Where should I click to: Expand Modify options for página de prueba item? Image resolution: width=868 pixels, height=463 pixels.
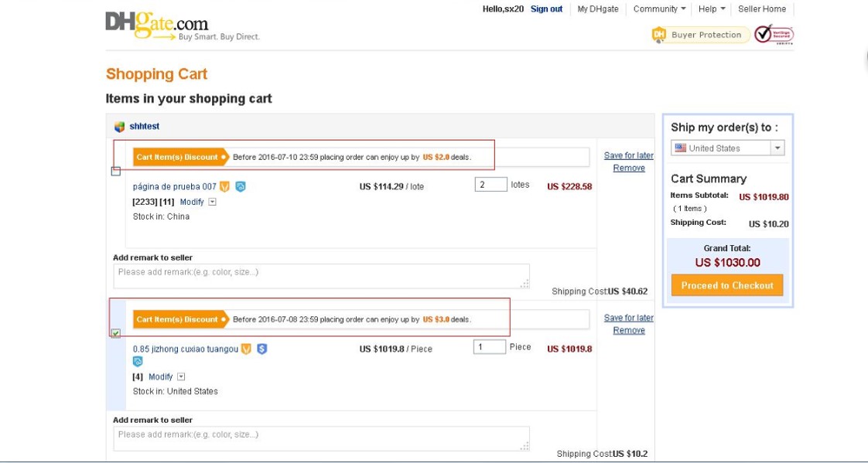213,202
